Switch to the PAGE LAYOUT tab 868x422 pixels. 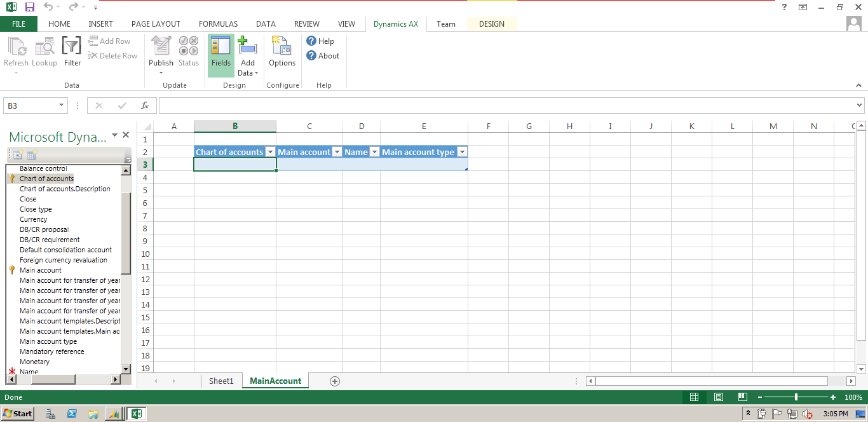coord(156,24)
